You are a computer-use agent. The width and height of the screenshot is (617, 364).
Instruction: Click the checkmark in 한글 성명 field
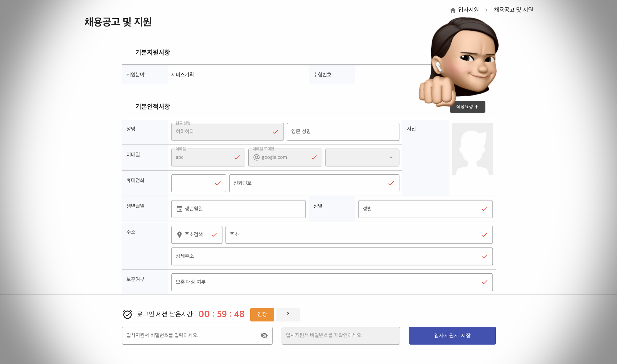[x=275, y=132]
